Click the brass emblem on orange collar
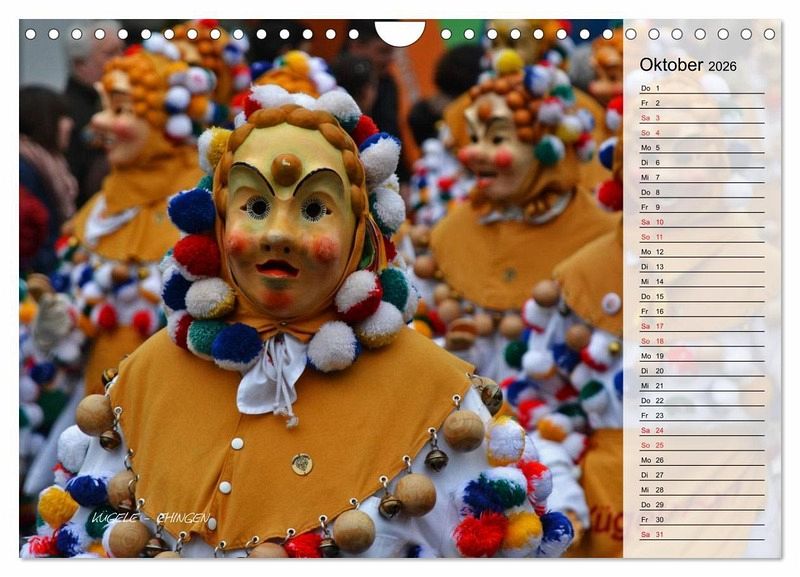This screenshot has height=577, width=800. click(302, 463)
